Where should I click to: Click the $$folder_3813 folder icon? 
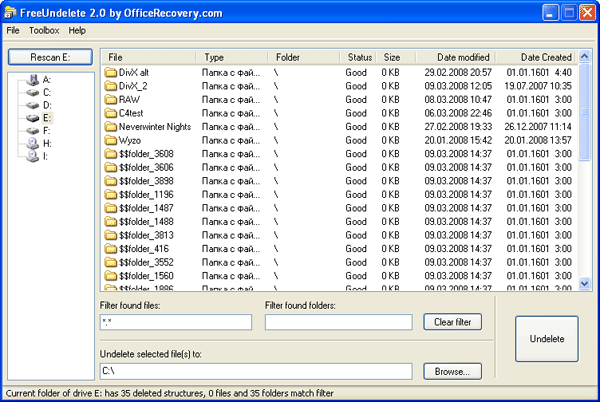point(111,235)
